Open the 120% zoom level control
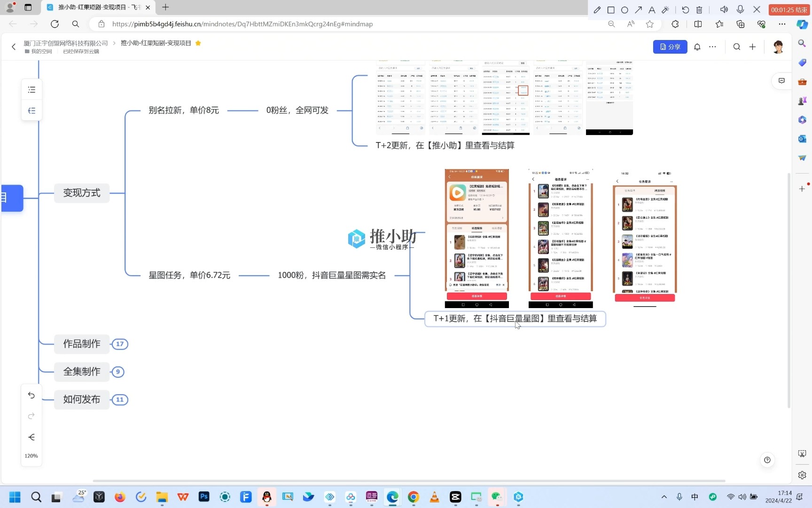812x508 pixels. coord(31,456)
